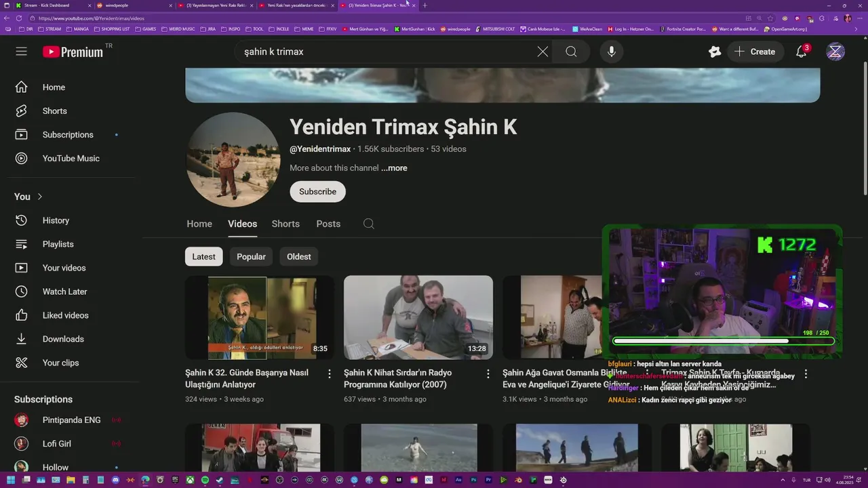The height and width of the screenshot is (488, 868).
Task: Clear the search box with X icon
Action: (542, 52)
